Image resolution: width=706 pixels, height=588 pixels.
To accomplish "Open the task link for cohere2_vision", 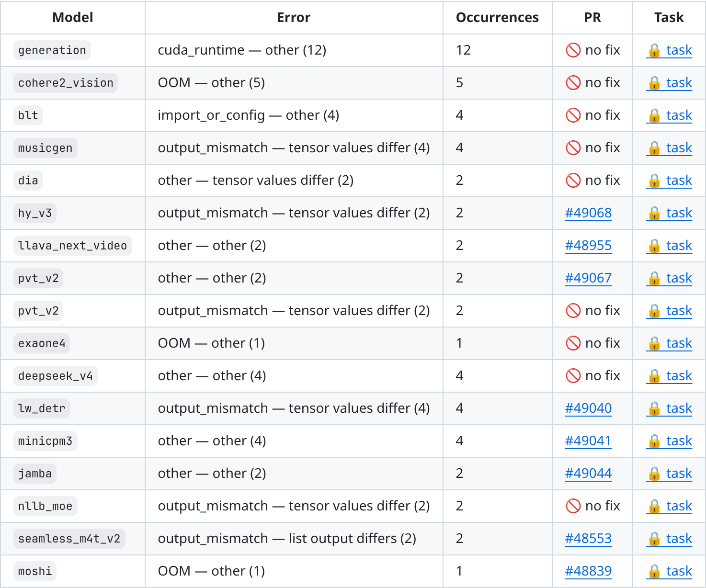I will (x=669, y=83).
